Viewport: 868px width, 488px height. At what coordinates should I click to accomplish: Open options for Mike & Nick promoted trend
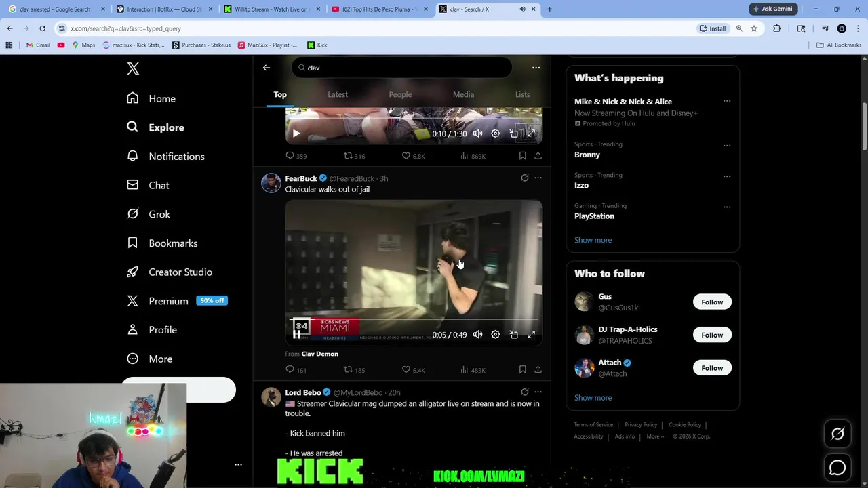[727, 101]
